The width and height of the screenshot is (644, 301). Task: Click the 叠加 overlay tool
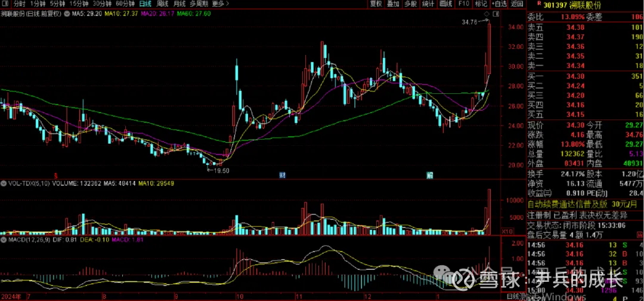(x=393, y=4)
